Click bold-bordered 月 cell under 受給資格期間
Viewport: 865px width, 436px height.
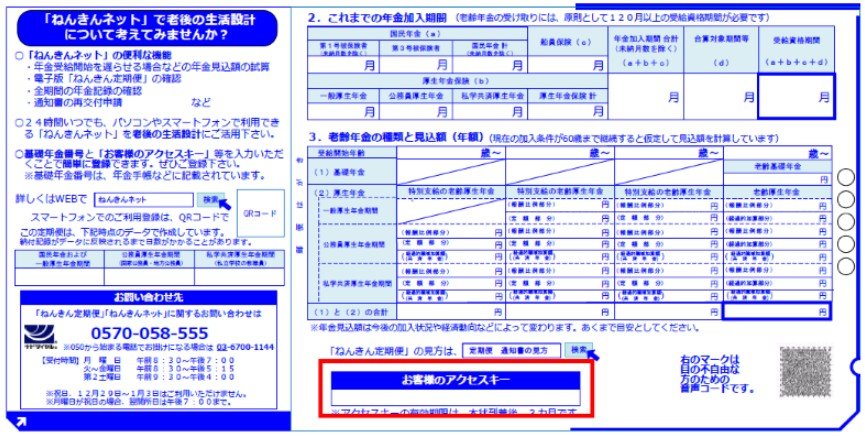pyautogui.click(x=797, y=96)
